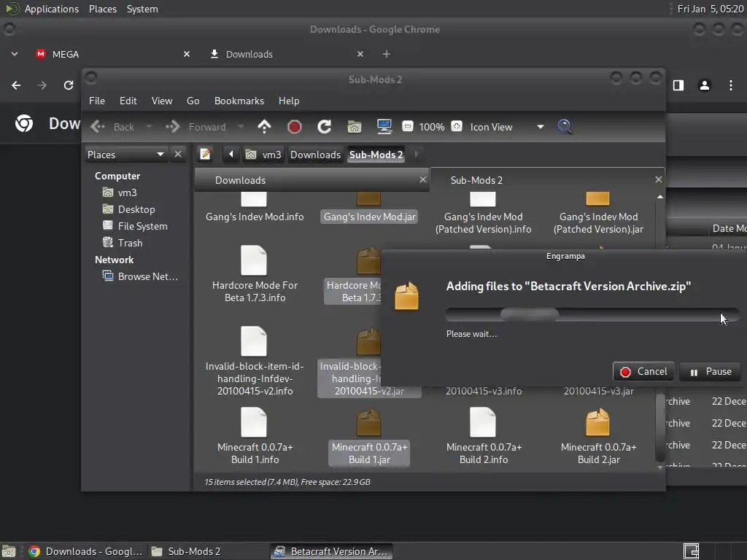This screenshot has height=560, width=747.
Task: Select Gang's Indev Mod.info label
Action: 255,217
